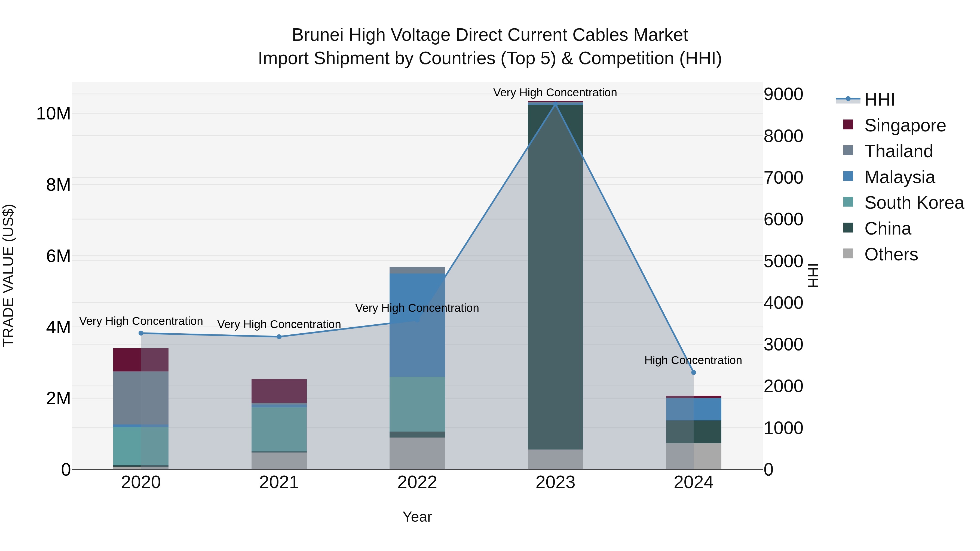
Task: Toggle the Thailand legend entry
Action: (888, 151)
